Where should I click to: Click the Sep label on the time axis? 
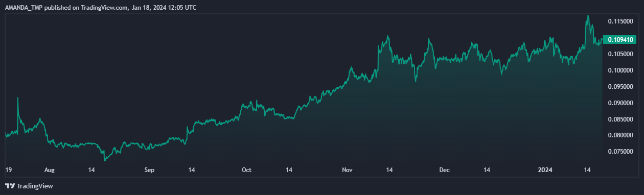[149, 169]
